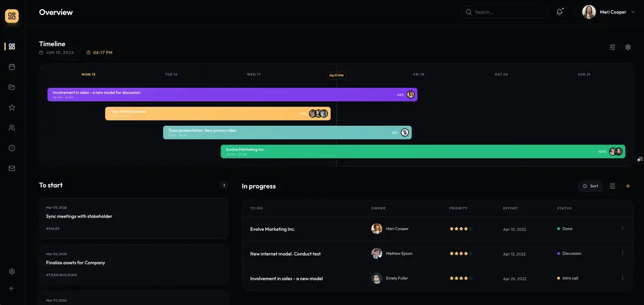Open the orange New internet model timeline bar

[x=218, y=114]
